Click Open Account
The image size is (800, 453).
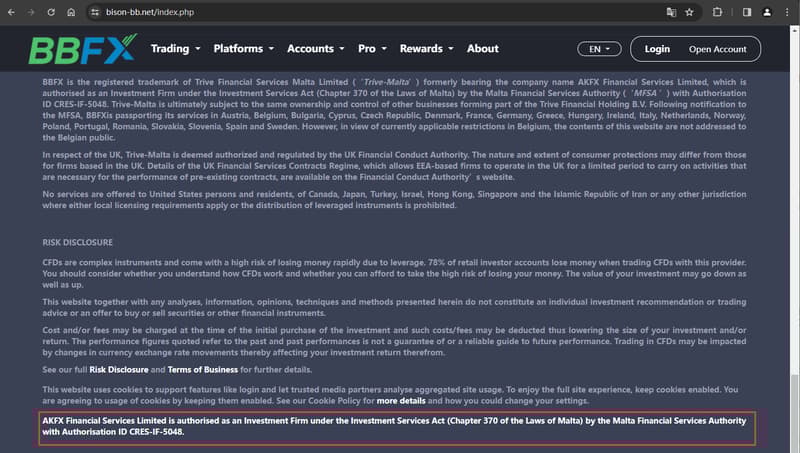(x=717, y=49)
